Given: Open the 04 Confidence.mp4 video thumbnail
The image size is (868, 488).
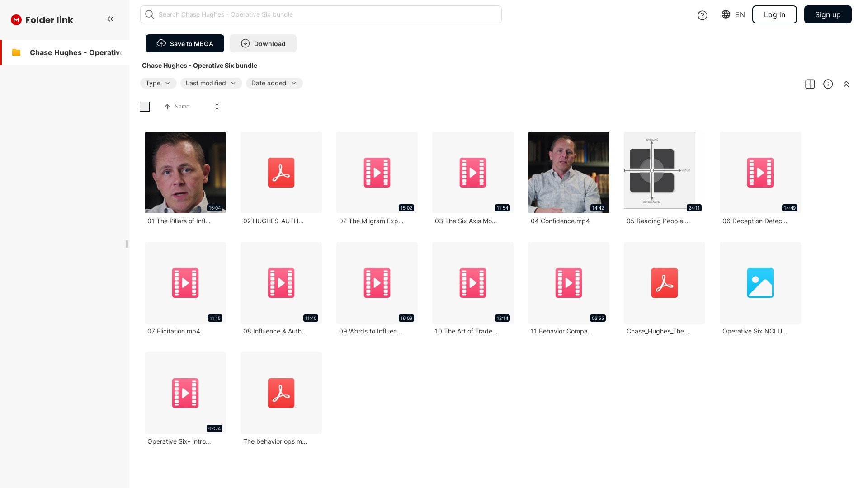Looking at the screenshot, I should pos(568,173).
